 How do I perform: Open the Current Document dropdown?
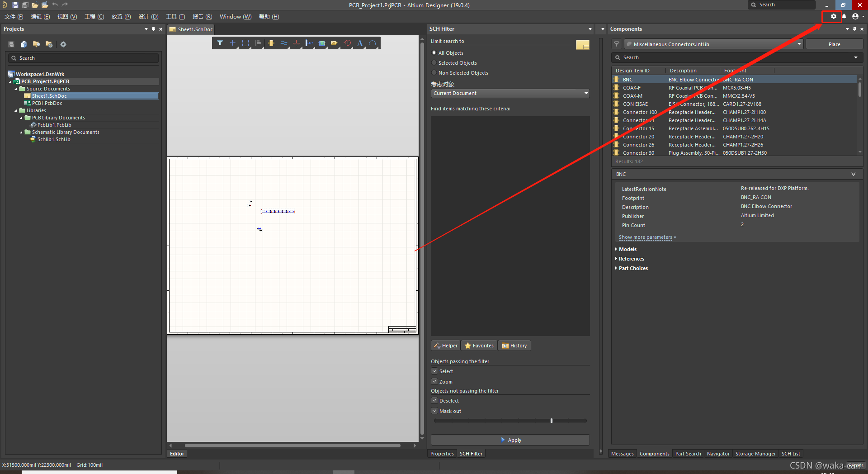(510, 93)
